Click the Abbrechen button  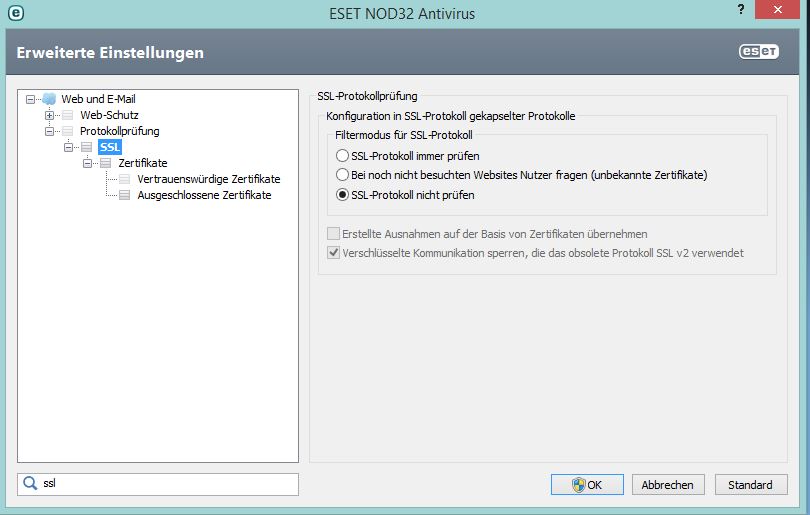[668, 485]
